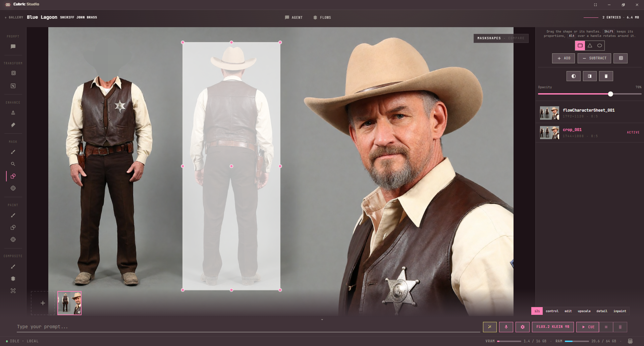Select the upscale mode tab

(x=584, y=311)
